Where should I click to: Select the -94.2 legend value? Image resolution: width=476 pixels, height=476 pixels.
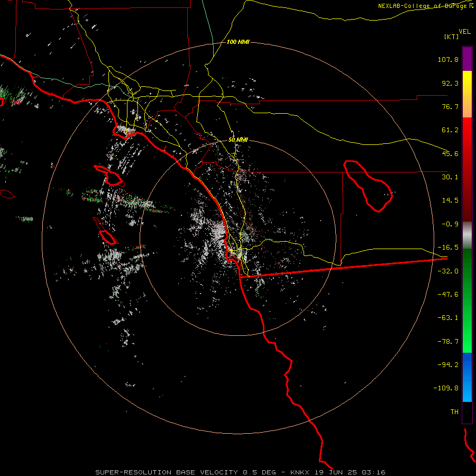448,364
